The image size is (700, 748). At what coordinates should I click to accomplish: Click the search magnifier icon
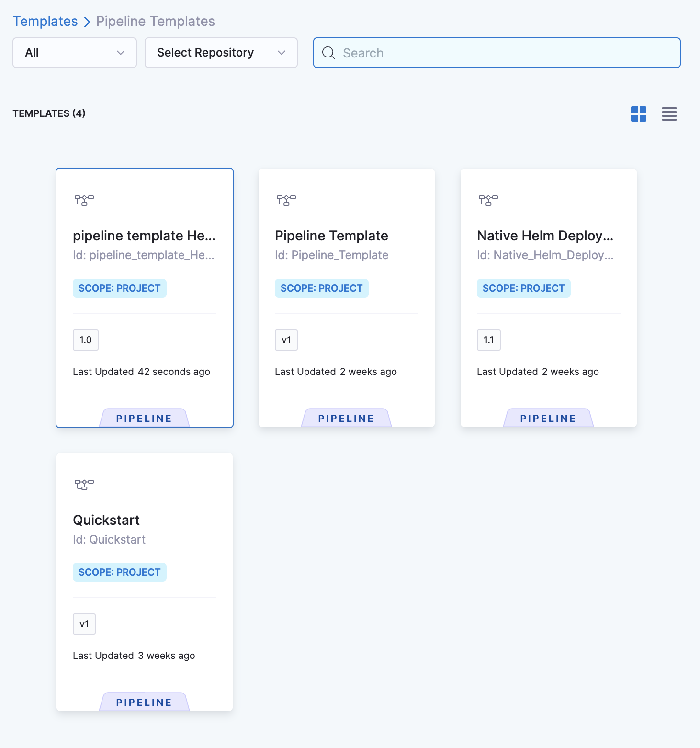(x=328, y=53)
